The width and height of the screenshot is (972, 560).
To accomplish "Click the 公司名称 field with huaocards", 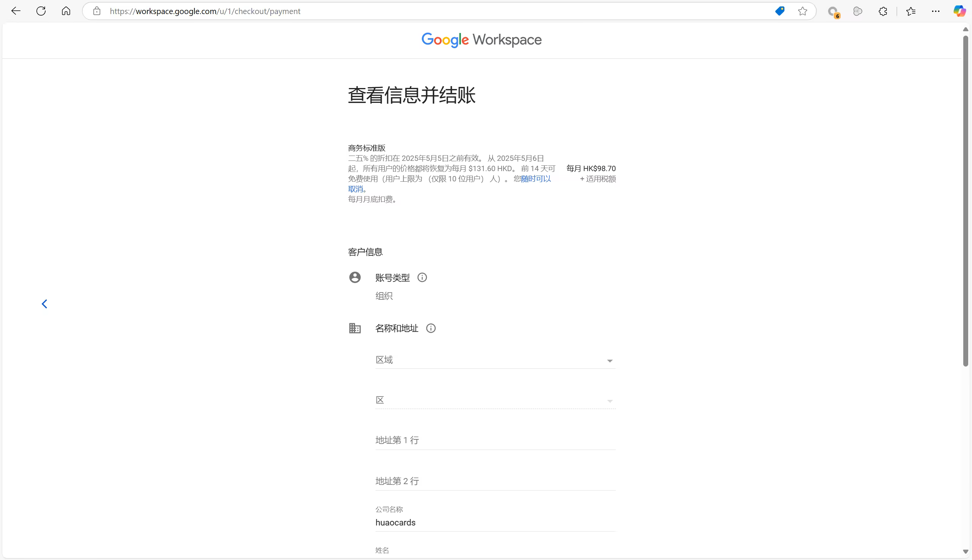I will 495,523.
